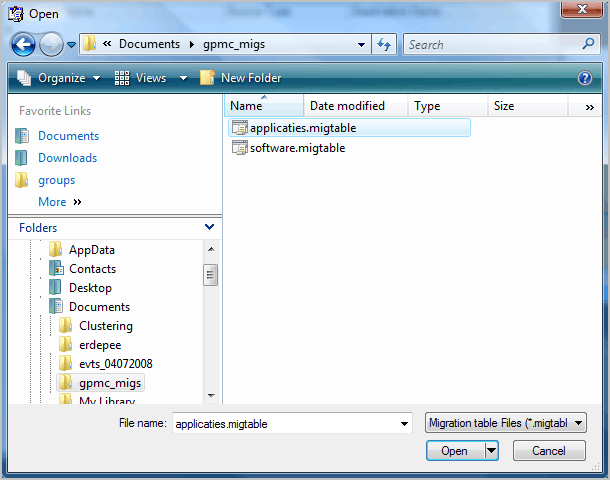The width and height of the screenshot is (610, 480).
Task: Select Contacts in the folder tree
Action: 93,269
